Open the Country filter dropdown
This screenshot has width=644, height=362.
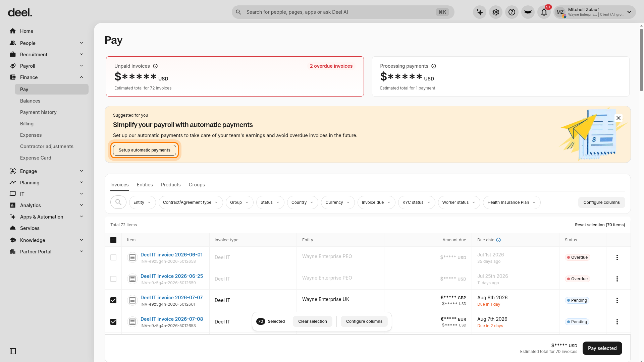coord(303,202)
